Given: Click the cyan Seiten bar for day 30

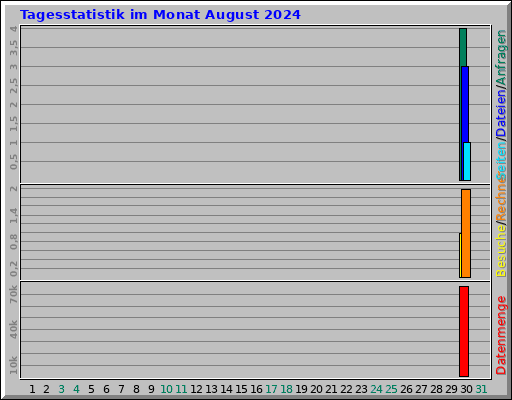Looking at the screenshot, I should 467,161.
